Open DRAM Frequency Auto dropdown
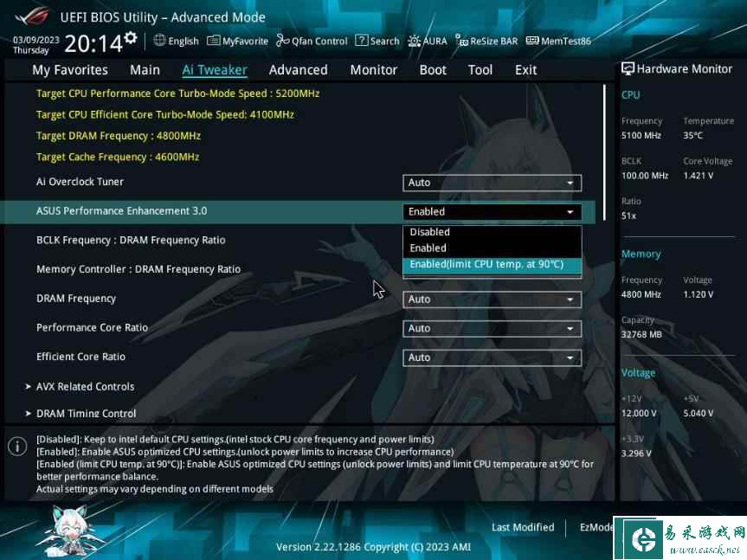Screen dimensions: 747x560 pyautogui.click(x=493, y=299)
